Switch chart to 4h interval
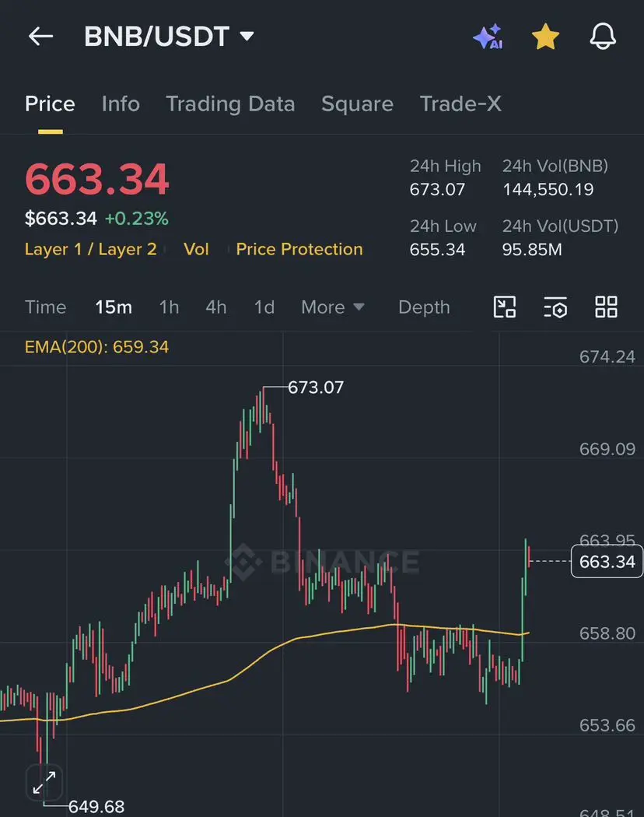 tap(215, 307)
